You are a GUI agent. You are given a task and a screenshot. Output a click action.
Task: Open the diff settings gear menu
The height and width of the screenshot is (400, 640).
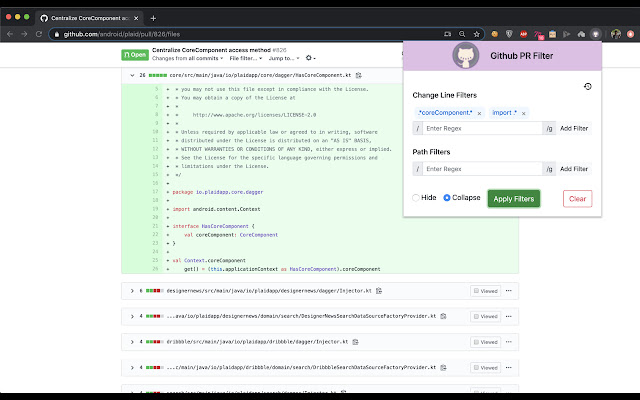310,59
